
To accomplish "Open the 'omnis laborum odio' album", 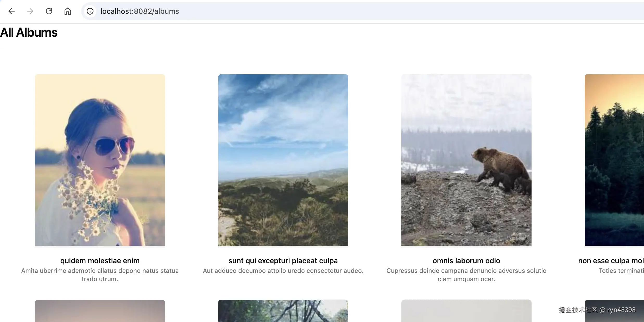I will click(x=466, y=261).
